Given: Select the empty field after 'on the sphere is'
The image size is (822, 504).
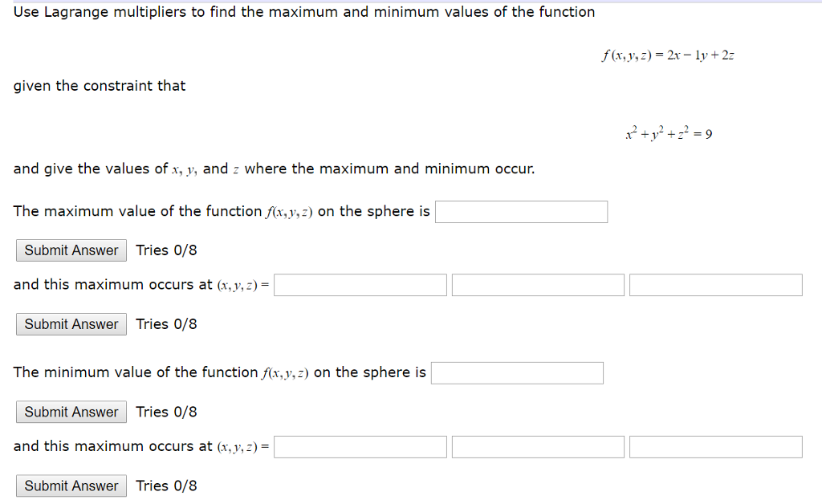Looking at the screenshot, I should coord(521,211).
